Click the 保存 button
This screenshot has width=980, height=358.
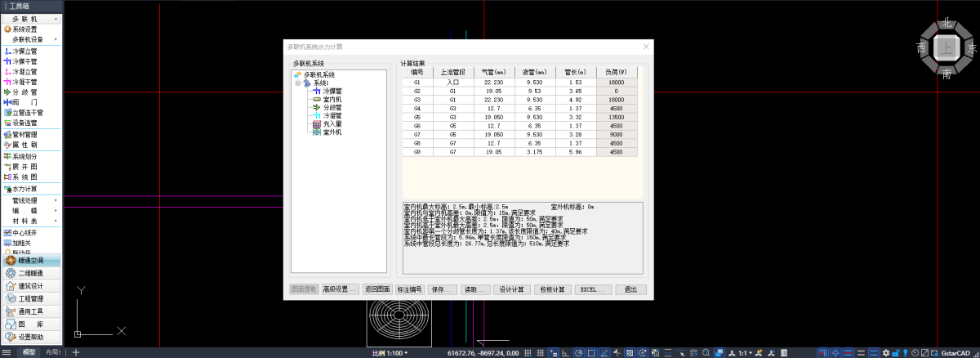[x=442, y=289]
